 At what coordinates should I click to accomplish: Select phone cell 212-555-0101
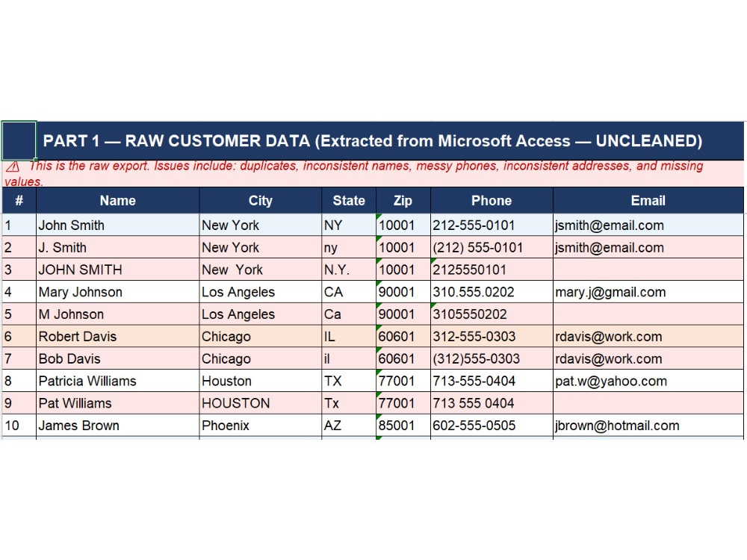[x=492, y=225]
